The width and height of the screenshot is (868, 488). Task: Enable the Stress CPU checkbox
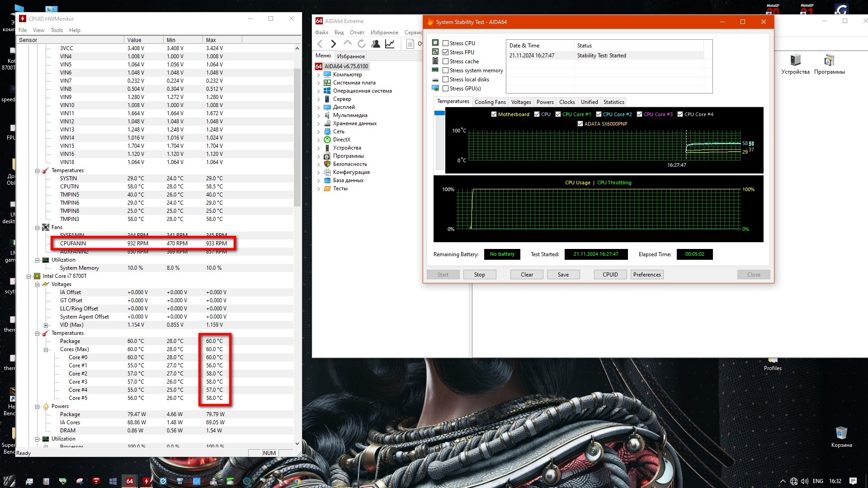tap(446, 43)
